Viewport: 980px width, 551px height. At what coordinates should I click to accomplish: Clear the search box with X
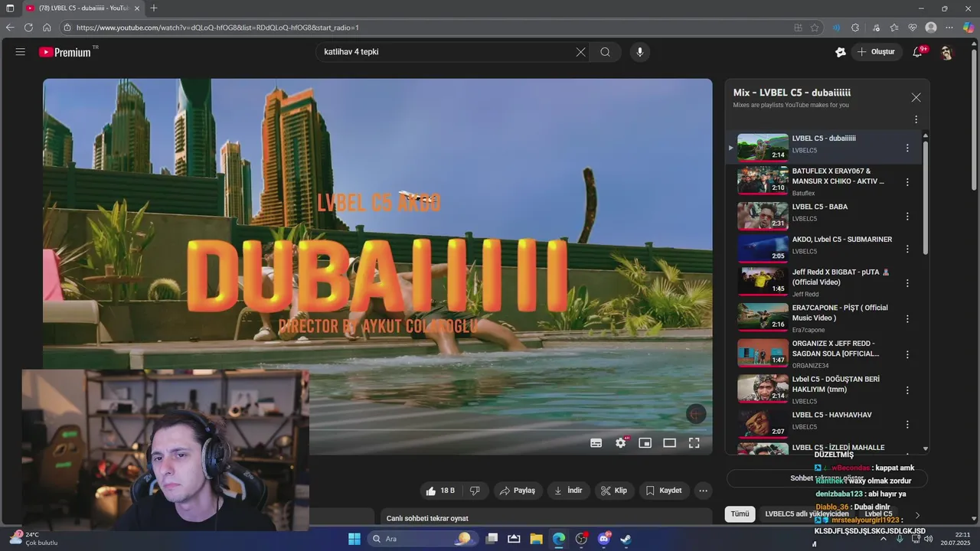580,52
